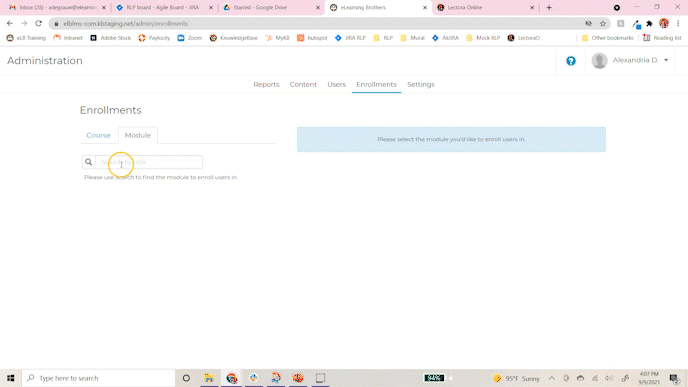
Task: Open File Explorer from the taskbar
Action: point(209,378)
